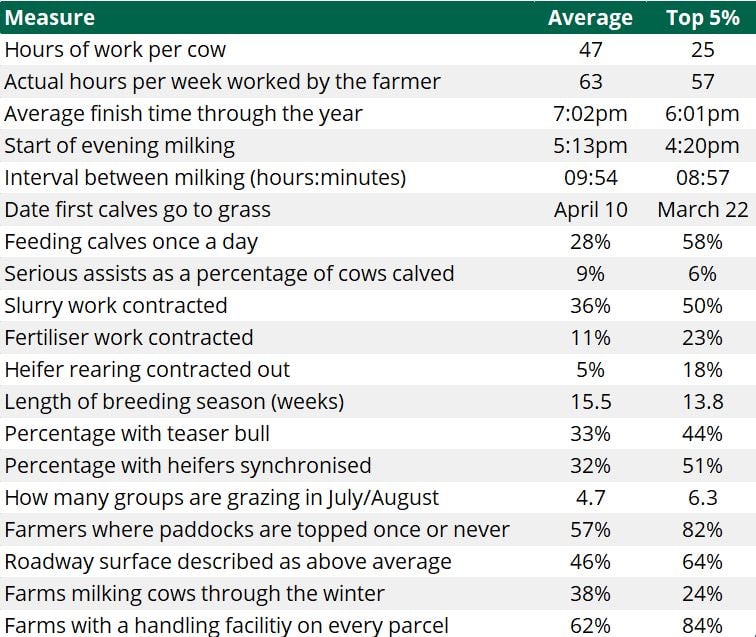Click the 'Measure' column header
Screen dimensions: 756x637
50,17
